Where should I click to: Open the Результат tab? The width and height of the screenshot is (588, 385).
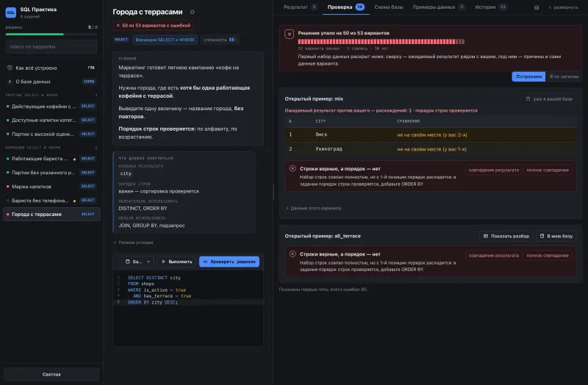[300, 7]
